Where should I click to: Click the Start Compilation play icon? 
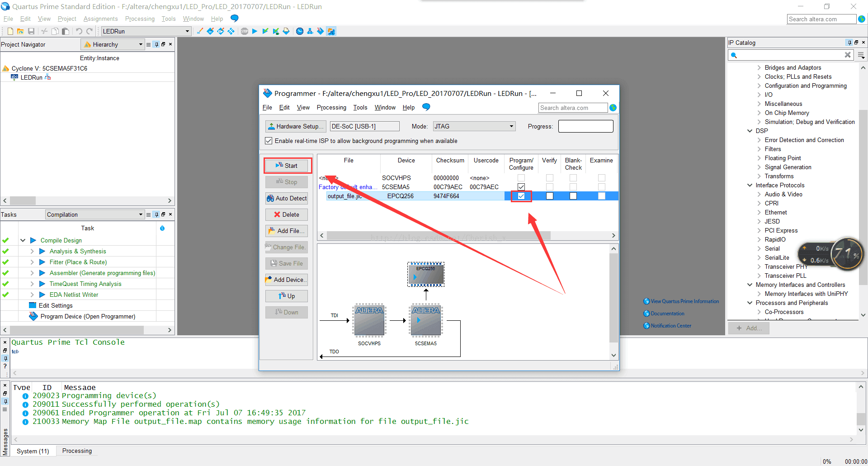pyautogui.click(x=255, y=31)
